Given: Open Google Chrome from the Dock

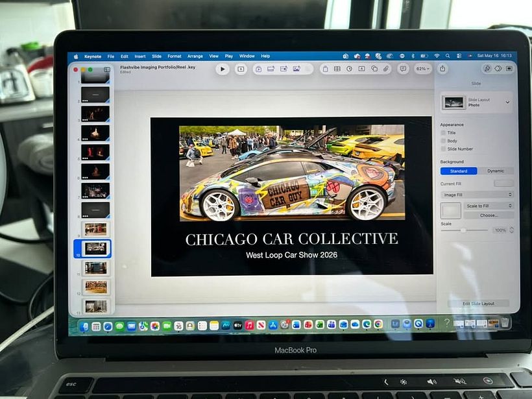Looking at the screenshot, I should 378,324.
